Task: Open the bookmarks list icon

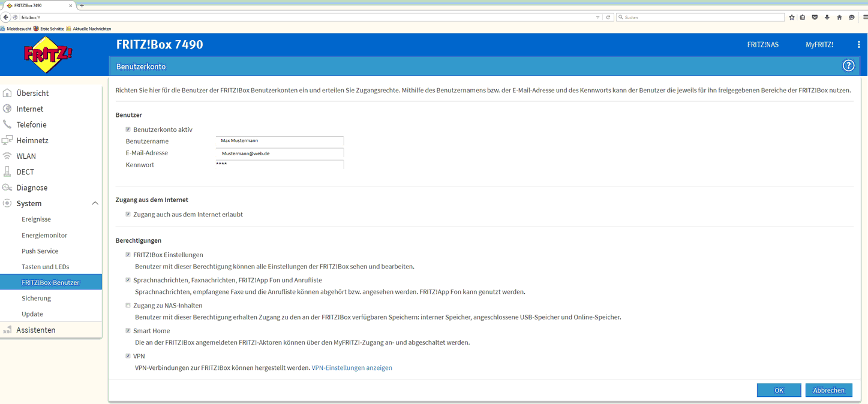Action: pos(803,17)
